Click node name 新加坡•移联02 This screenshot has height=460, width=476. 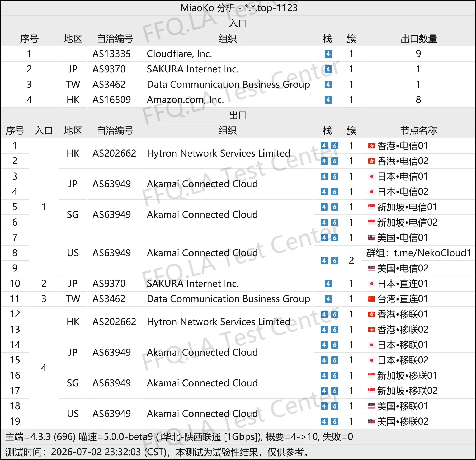pyautogui.click(x=407, y=391)
